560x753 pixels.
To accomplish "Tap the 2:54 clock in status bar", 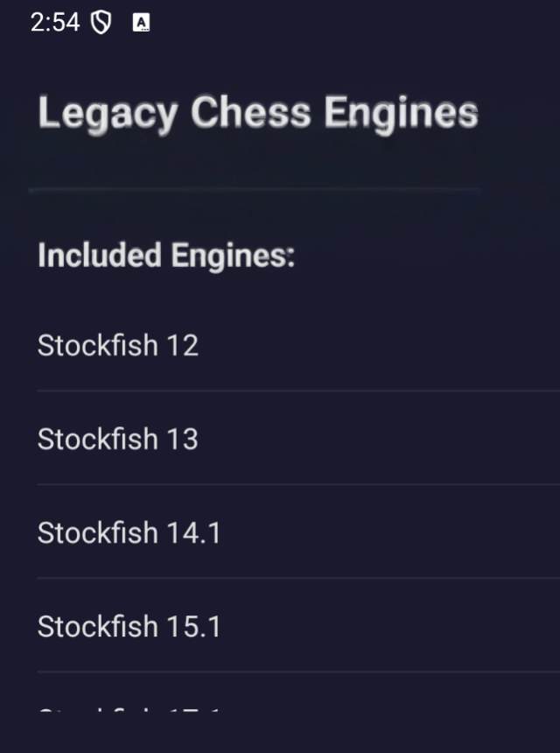I will coord(54,23).
